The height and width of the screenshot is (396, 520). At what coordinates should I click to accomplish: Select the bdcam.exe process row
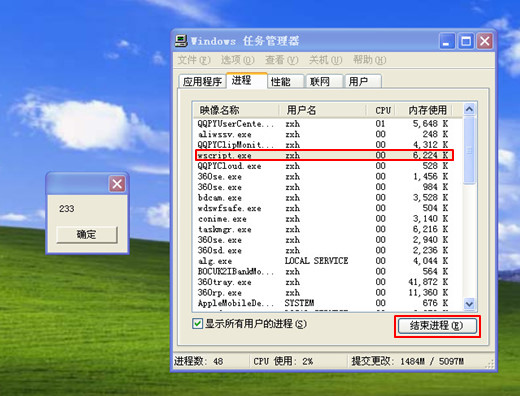[x=324, y=198]
